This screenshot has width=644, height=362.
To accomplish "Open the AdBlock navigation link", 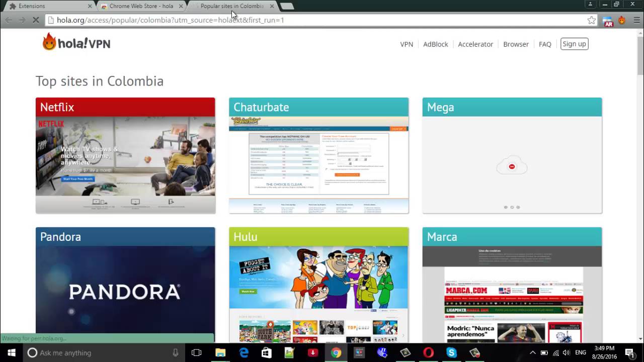I will pos(436,44).
